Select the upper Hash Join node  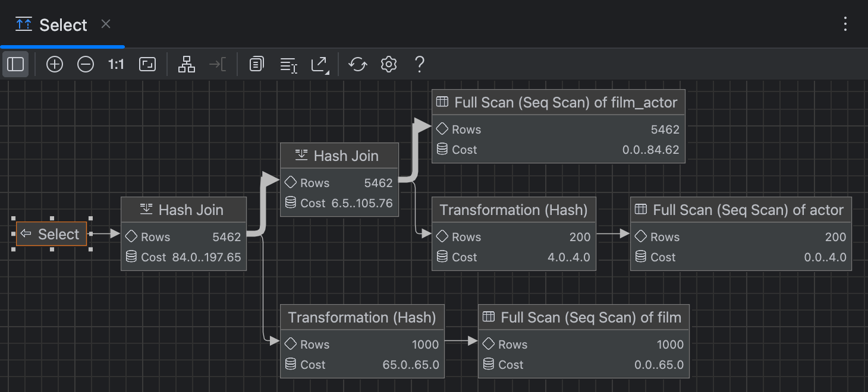click(x=339, y=178)
